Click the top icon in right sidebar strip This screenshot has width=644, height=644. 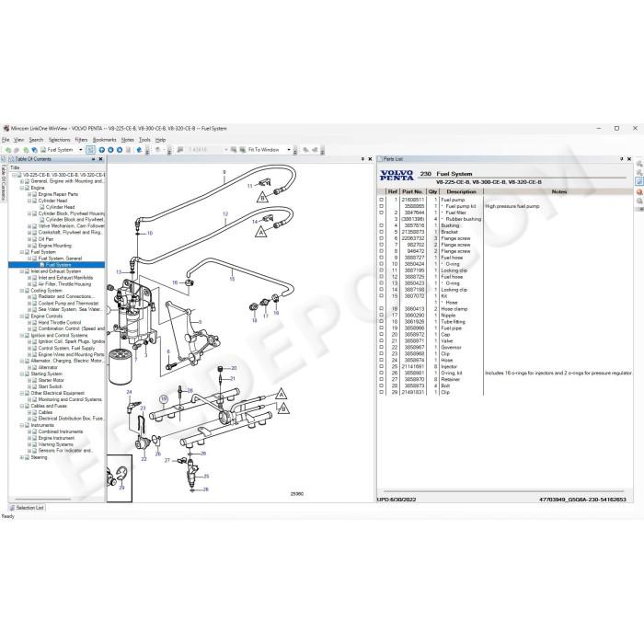tap(639, 163)
